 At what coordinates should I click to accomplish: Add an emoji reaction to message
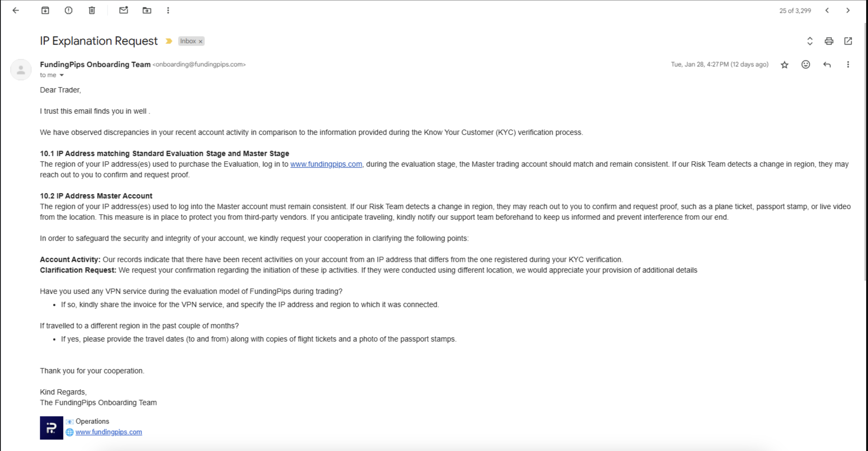click(806, 64)
